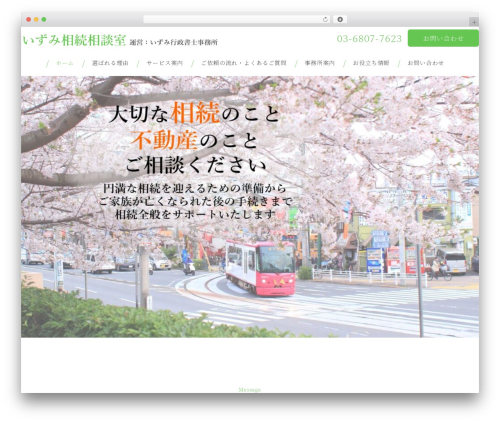The width and height of the screenshot is (500, 423).
Task: Click the いずみ相続相談室 site logo
Action: 74,40
